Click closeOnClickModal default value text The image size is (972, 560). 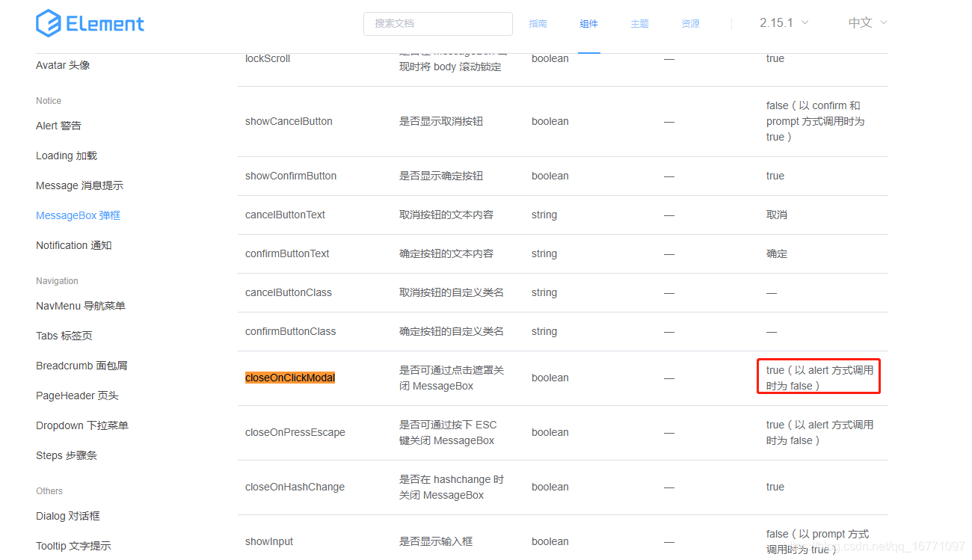819,378
